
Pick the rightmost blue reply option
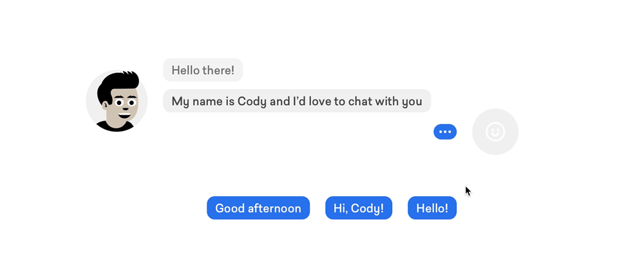point(432,208)
